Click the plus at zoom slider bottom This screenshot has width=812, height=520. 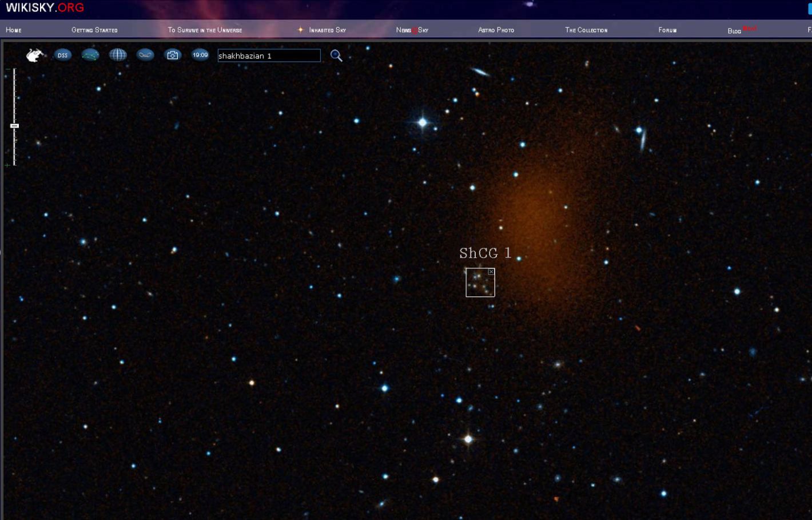coord(7,165)
